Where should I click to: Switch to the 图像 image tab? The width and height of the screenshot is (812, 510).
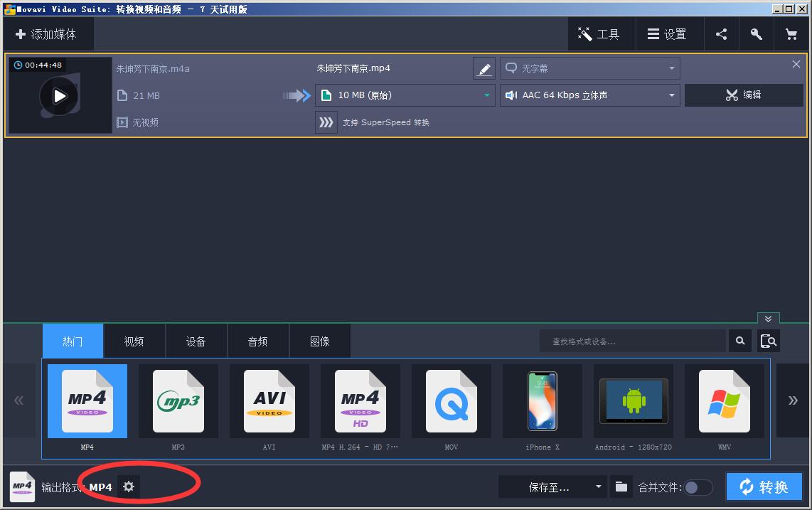[x=320, y=341]
